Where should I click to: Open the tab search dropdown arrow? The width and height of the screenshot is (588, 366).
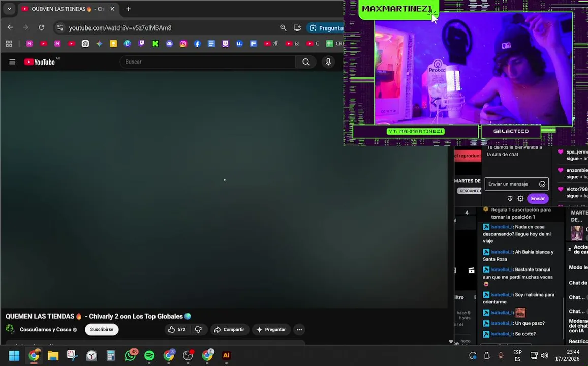[x=9, y=9]
